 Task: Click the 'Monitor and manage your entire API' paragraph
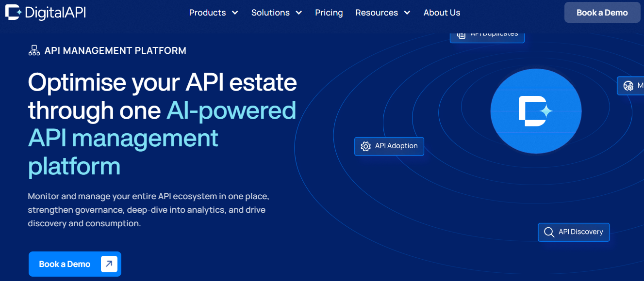pyautogui.click(x=149, y=210)
